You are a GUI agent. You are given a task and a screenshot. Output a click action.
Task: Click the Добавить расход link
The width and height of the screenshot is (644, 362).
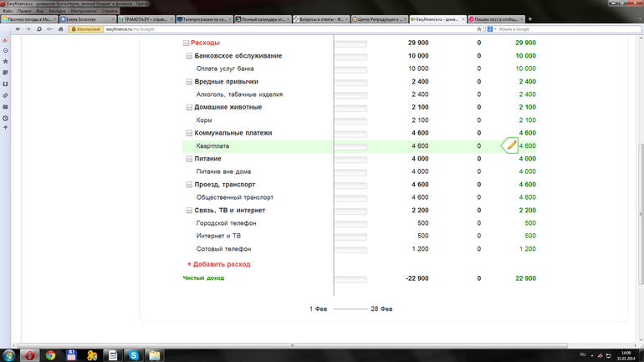click(218, 264)
